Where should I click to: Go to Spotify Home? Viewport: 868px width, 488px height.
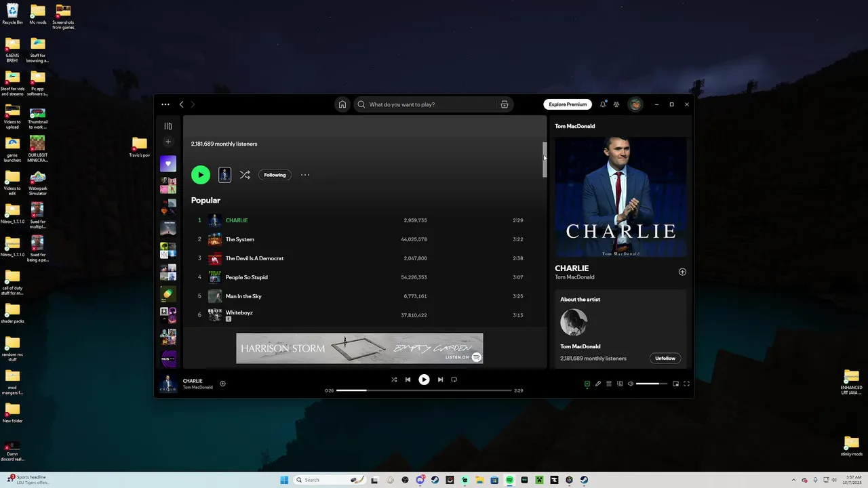[x=342, y=104]
